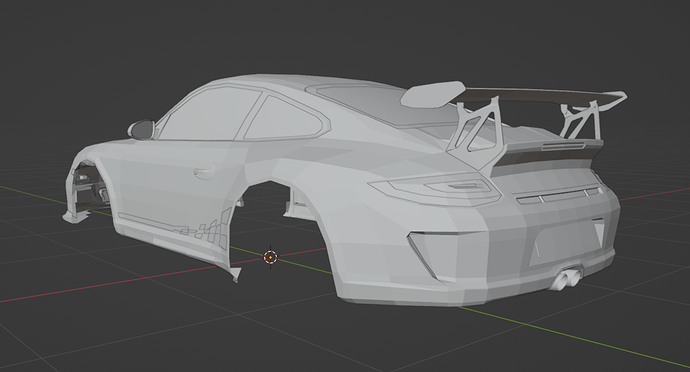The image size is (690, 372).
Task: Select the large side door window
Action: coord(208,114)
